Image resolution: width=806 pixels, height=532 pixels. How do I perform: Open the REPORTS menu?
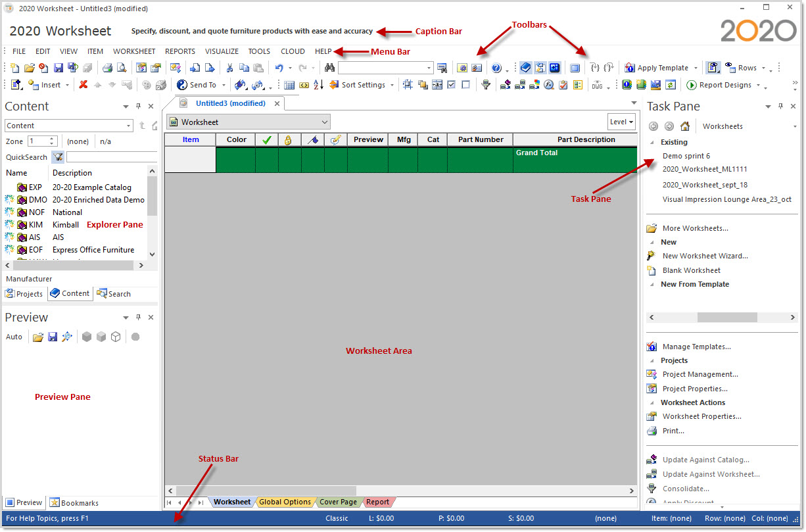point(180,51)
